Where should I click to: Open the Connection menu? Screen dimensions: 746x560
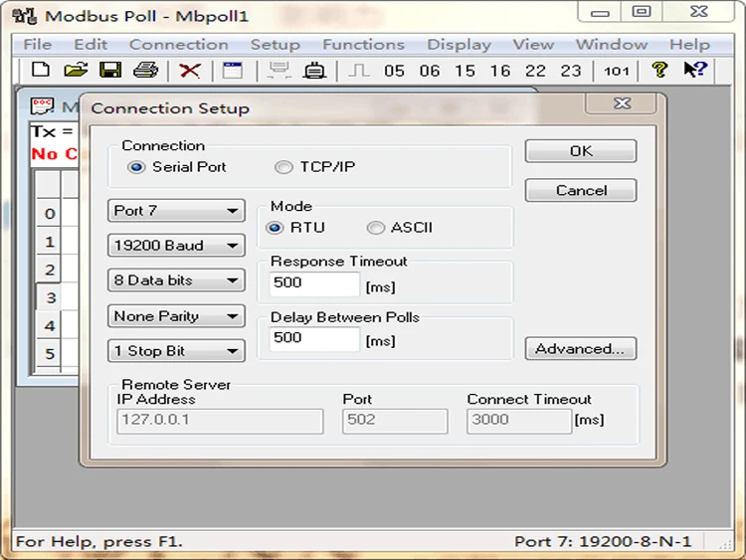(179, 44)
